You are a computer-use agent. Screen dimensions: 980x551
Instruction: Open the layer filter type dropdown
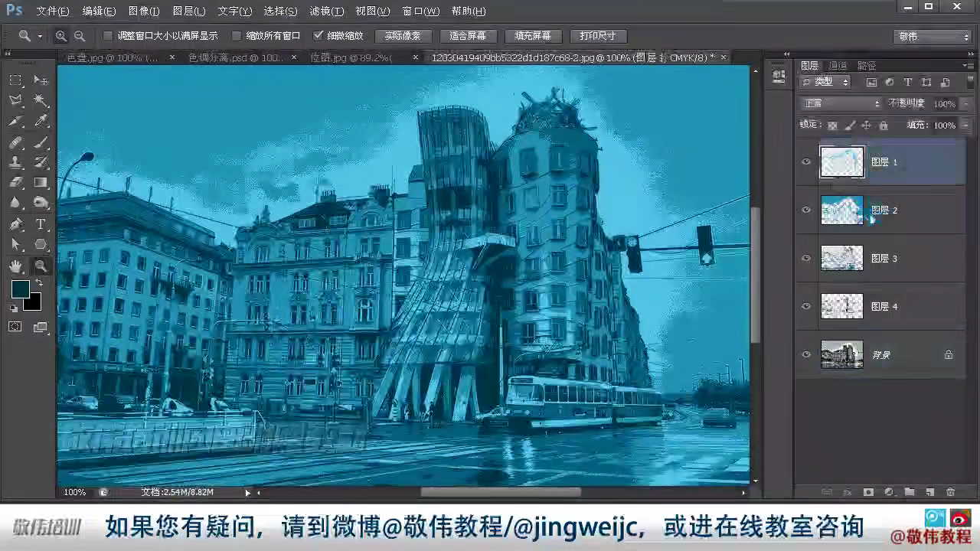click(825, 82)
